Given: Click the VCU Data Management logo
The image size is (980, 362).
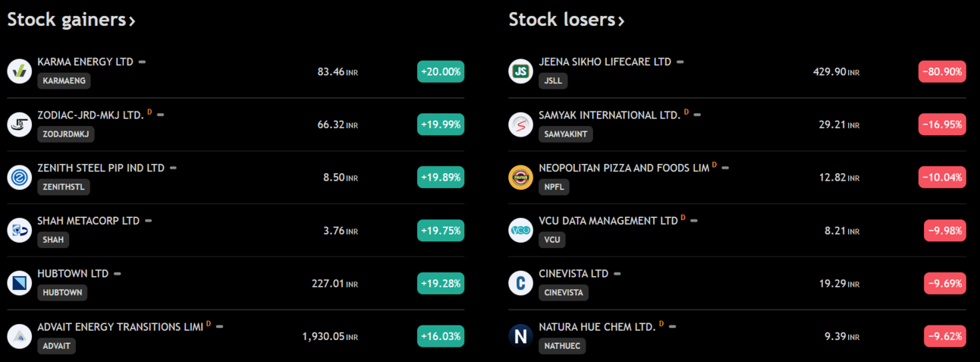Looking at the screenshot, I should click(x=520, y=230).
